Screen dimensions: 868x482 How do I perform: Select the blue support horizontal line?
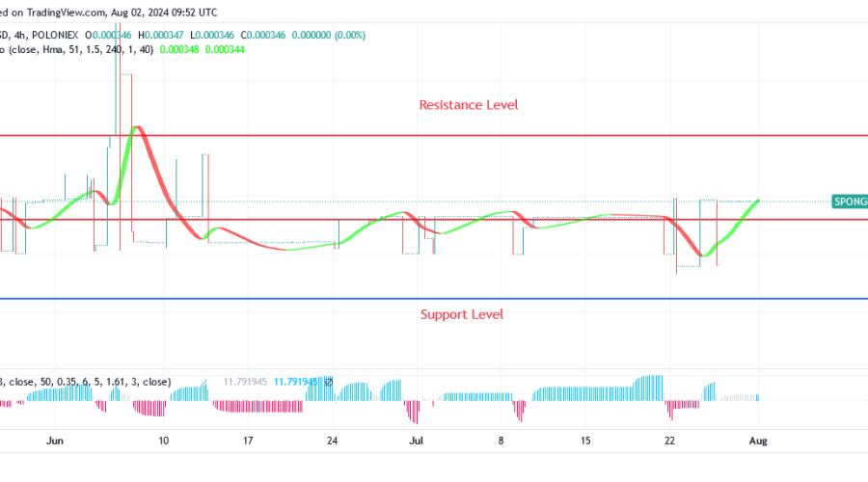pos(434,299)
